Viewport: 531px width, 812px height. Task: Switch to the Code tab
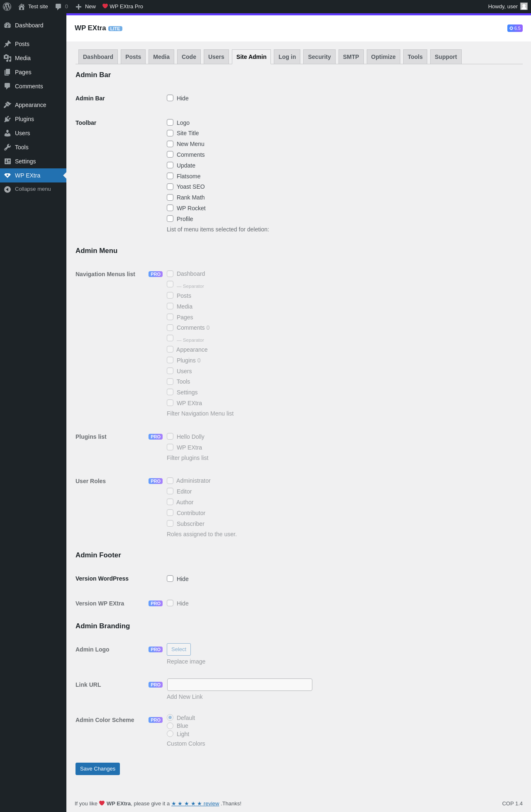(189, 57)
